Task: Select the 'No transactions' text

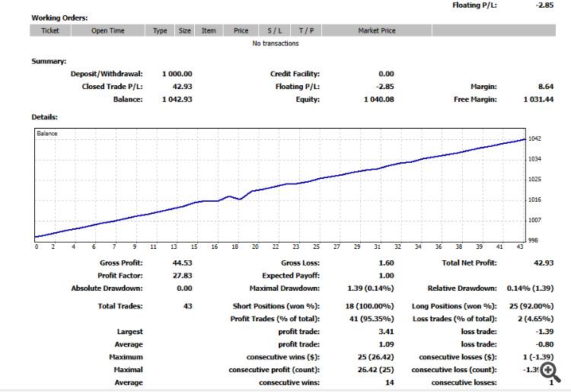Action: [276, 43]
